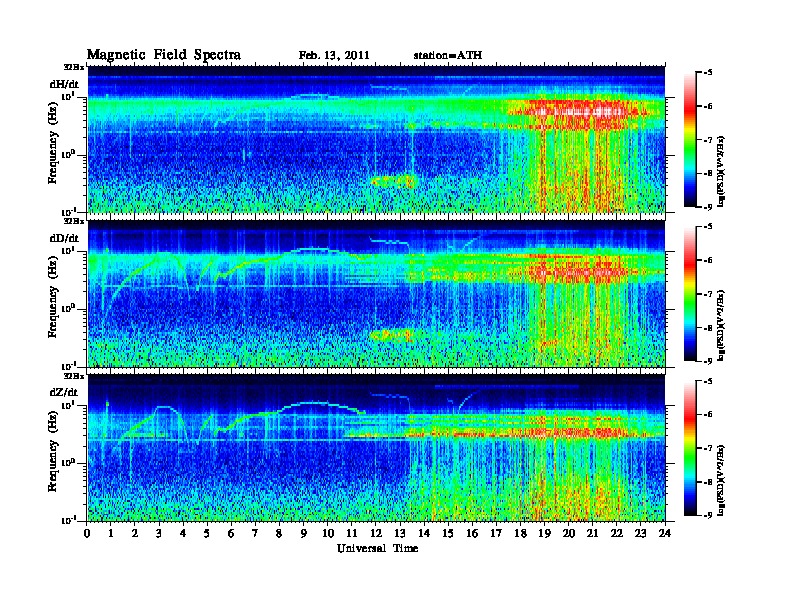Click the "13" hour tick label
The width and height of the screenshot is (792, 612).
point(400,534)
